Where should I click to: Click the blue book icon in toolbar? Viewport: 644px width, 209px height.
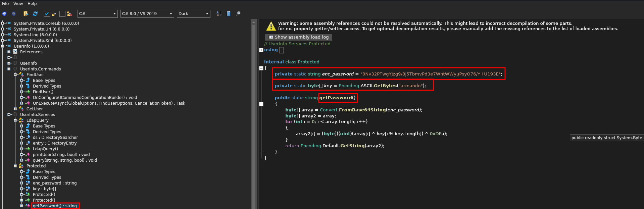tap(229, 14)
